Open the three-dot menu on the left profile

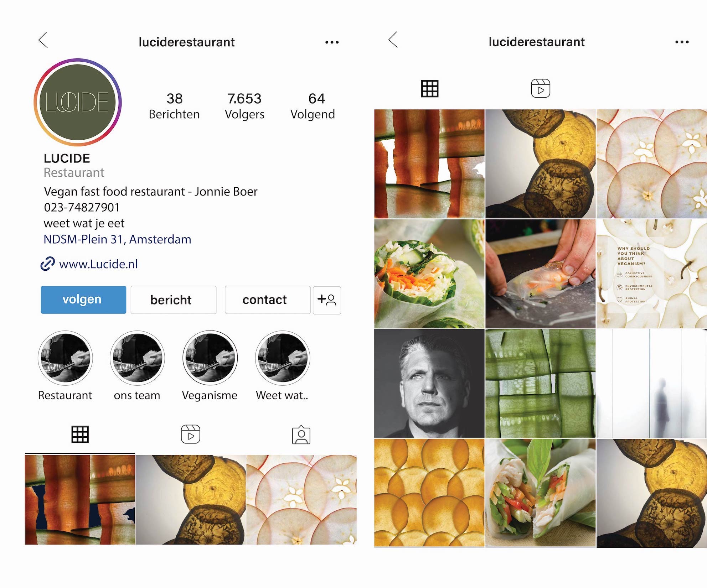coord(332,42)
